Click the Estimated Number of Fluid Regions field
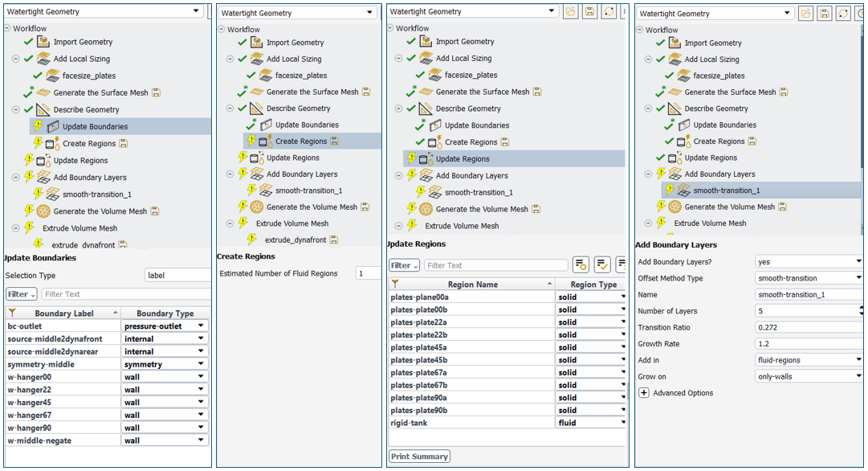Screen dimensions: 868x471 pyautogui.click(x=368, y=273)
